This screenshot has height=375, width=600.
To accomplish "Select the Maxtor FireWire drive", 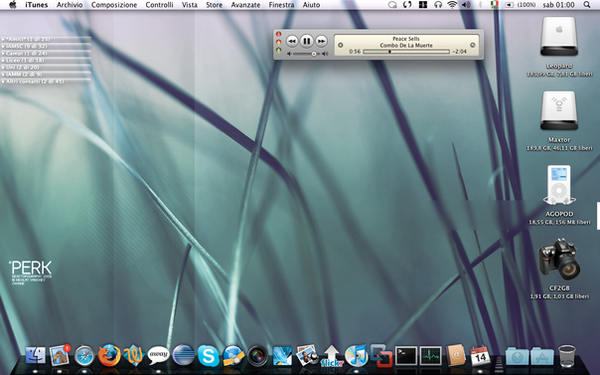I will coord(559,111).
